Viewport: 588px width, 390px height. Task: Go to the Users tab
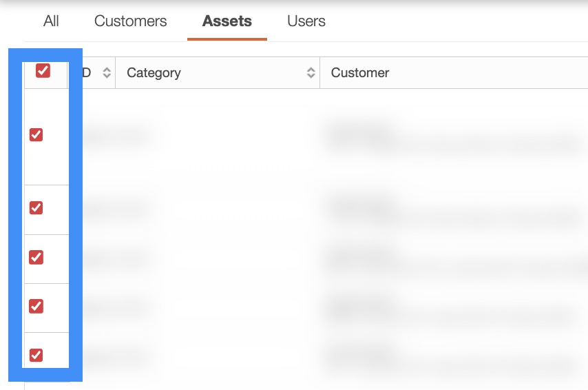click(x=306, y=21)
